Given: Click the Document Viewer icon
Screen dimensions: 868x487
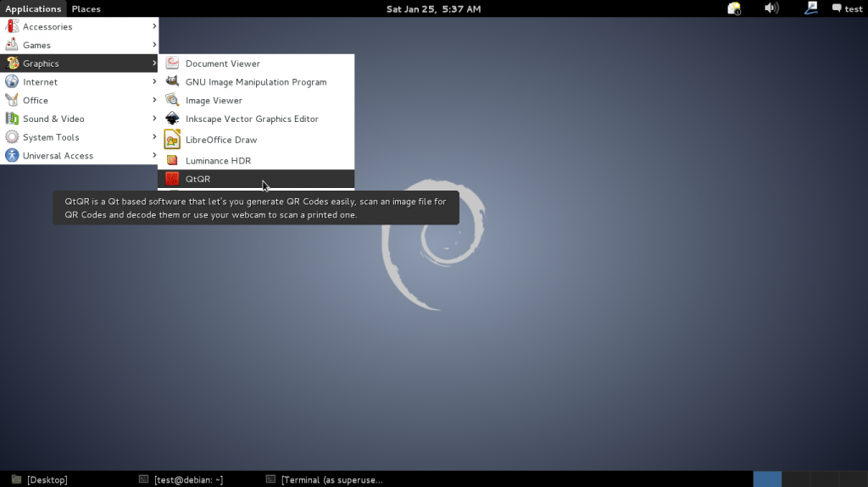Looking at the screenshot, I should coord(172,63).
